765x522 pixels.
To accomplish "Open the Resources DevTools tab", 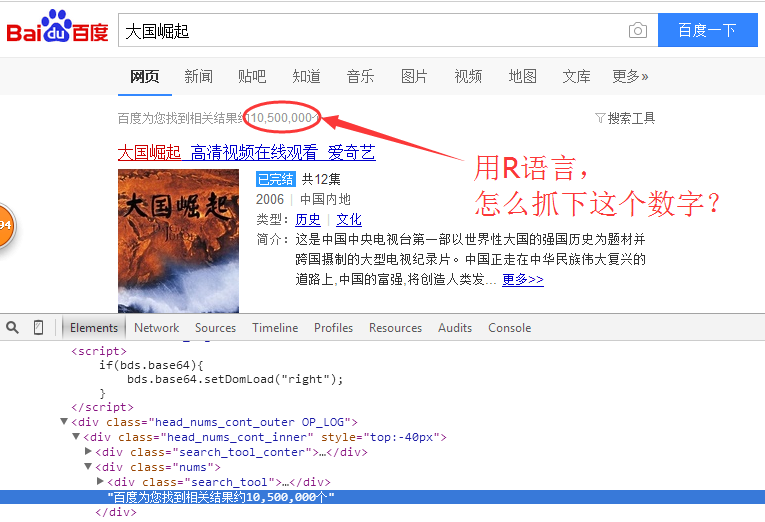I will point(396,328).
